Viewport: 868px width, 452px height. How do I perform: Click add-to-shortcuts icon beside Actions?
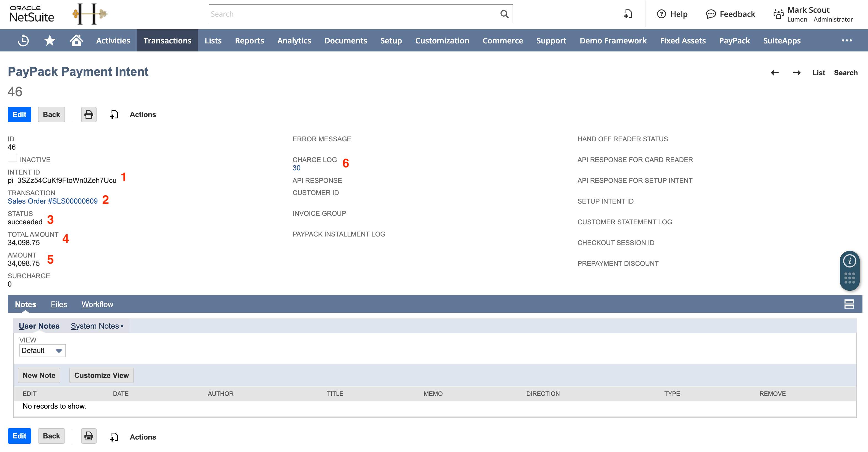(114, 115)
